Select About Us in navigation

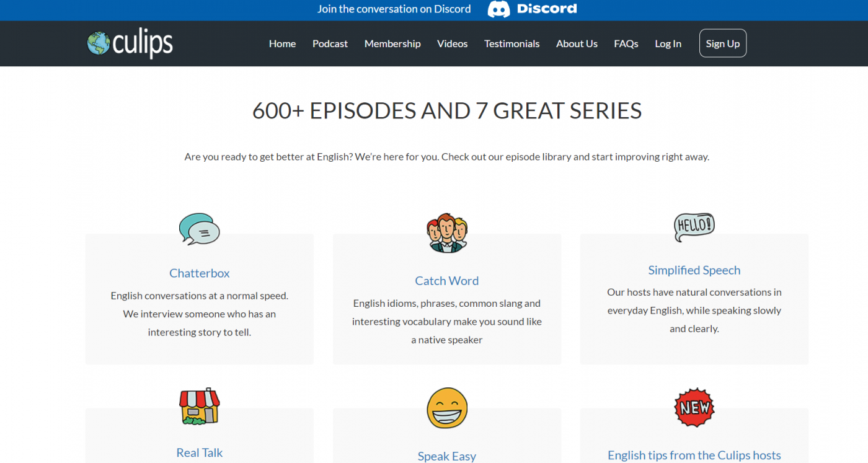577,43
